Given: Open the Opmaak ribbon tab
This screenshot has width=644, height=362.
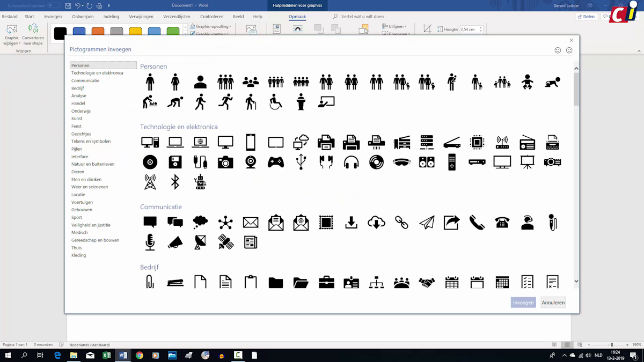Looking at the screenshot, I should tap(297, 17).
